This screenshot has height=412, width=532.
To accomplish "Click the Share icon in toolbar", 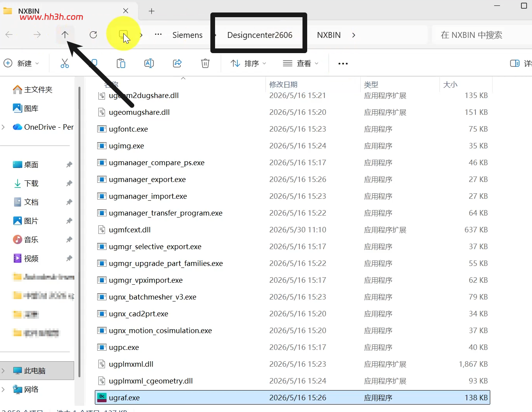I will click(x=177, y=63).
